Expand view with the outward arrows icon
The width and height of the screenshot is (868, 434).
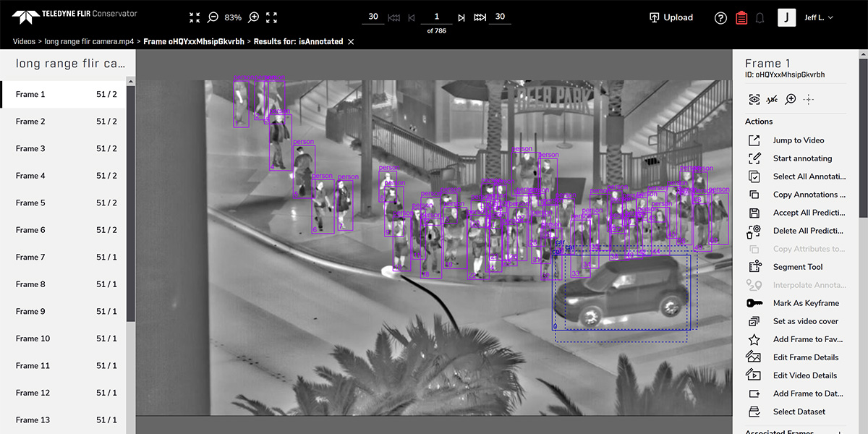271,17
